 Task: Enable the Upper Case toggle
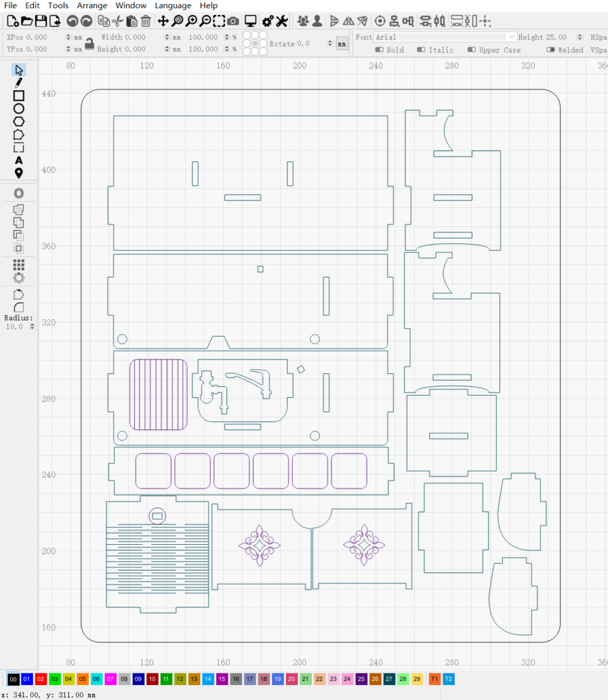coord(472,50)
